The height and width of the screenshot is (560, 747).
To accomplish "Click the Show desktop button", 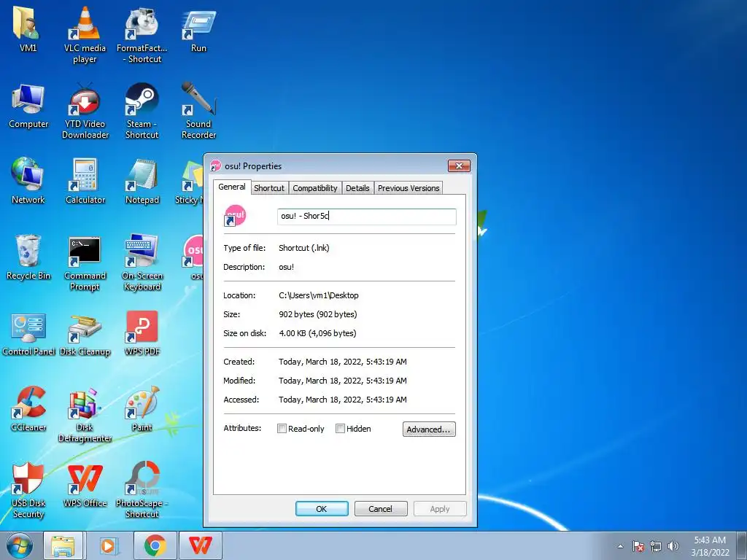I will (x=743, y=545).
